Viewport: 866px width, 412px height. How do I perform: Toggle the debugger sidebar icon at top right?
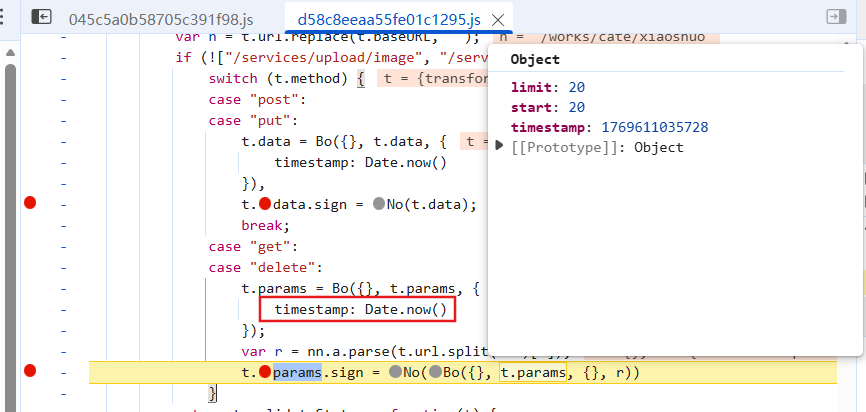pyautogui.click(x=834, y=17)
